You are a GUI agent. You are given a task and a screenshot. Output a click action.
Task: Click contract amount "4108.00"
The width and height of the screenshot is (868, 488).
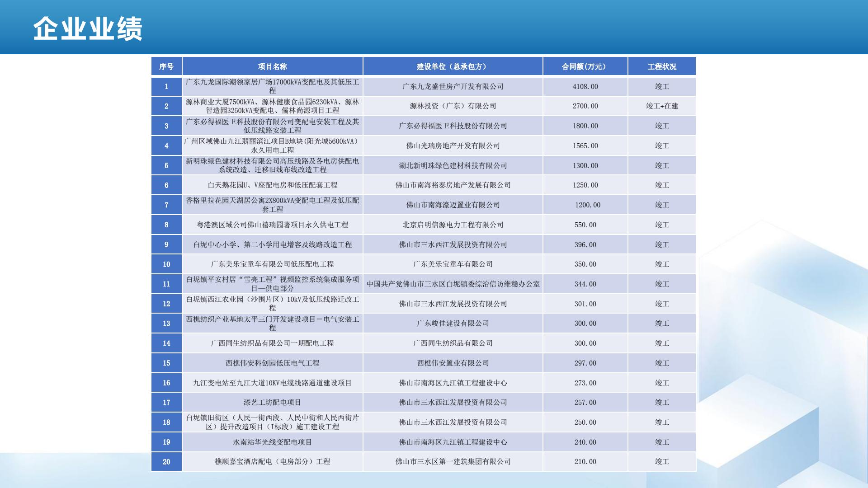pos(585,86)
